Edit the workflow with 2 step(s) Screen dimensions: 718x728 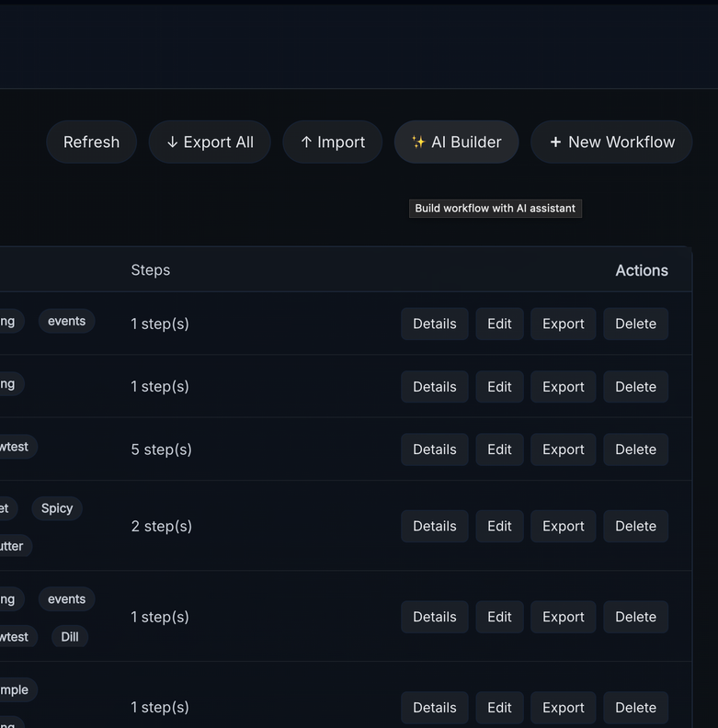point(499,526)
